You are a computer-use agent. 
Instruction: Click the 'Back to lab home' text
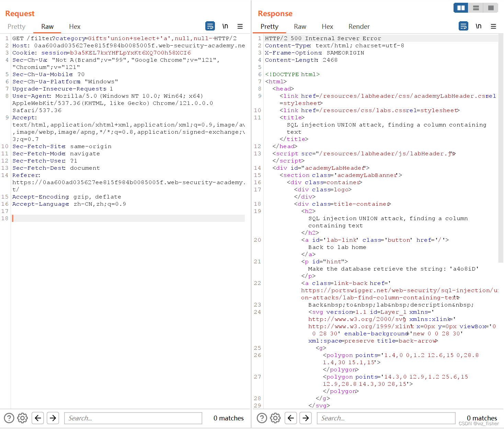click(337, 247)
